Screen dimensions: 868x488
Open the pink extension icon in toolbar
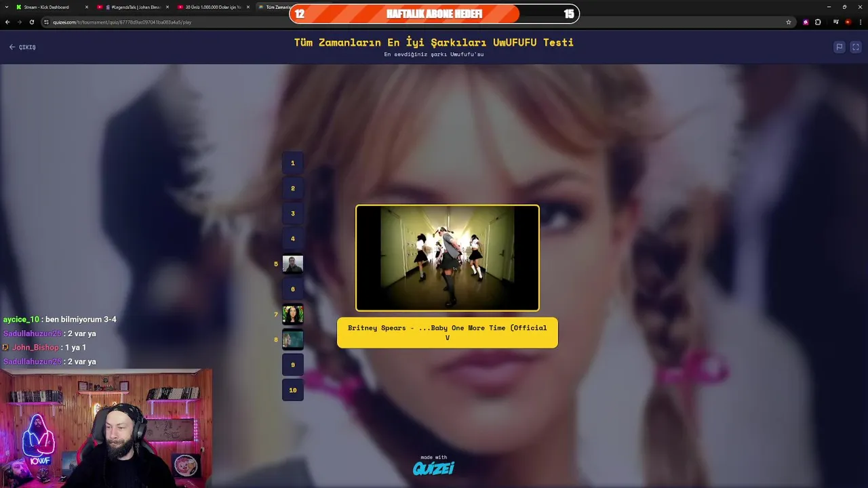pyautogui.click(x=806, y=22)
